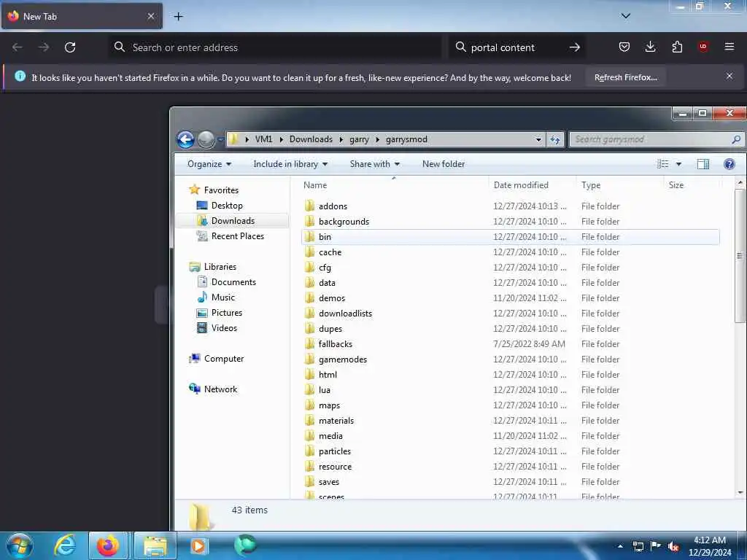Click the search go arrow next to portal content
Screen dimensions: 747x560
[x=575, y=47]
